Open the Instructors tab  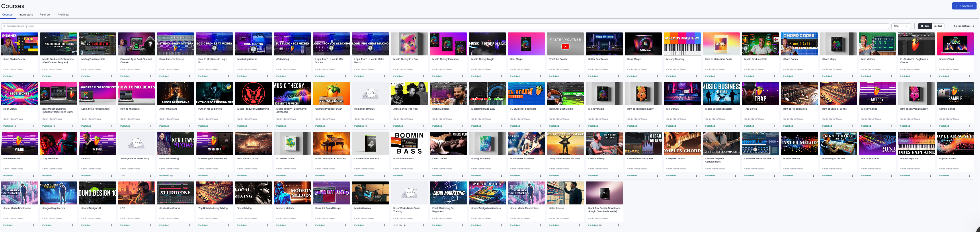pyautogui.click(x=26, y=15)
